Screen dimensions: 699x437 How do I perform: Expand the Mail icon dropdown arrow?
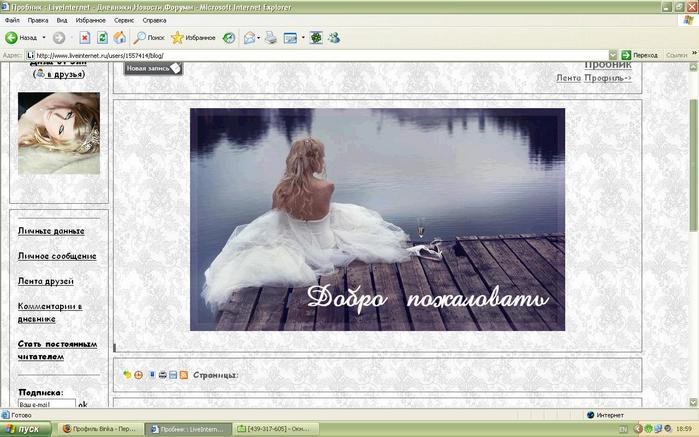coord(259,38)
